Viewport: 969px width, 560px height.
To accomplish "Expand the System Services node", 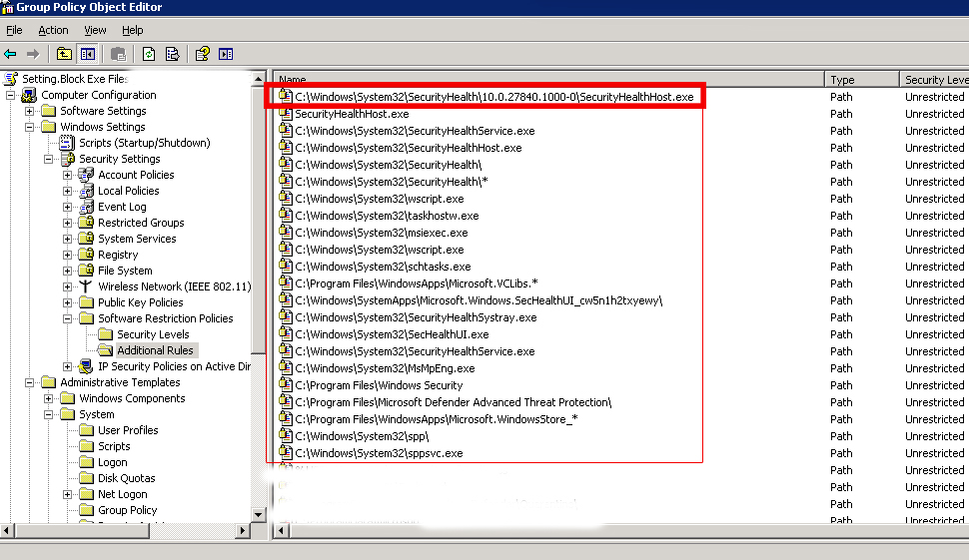I will 67,239.
